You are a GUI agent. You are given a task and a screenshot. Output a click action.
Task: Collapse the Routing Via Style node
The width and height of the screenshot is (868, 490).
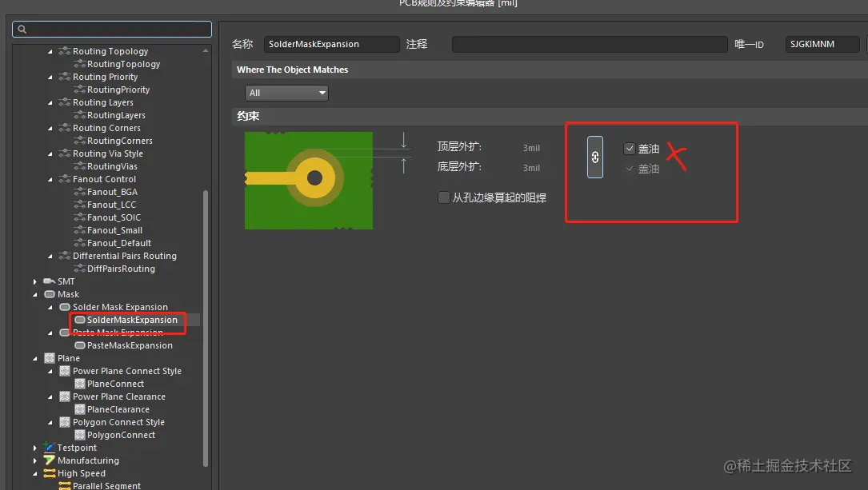[50, 153]
